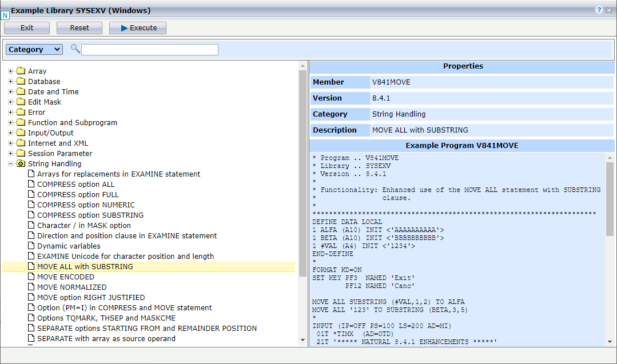Click inside the search text field
The image size is (617, 364).
tap(149, 49)
